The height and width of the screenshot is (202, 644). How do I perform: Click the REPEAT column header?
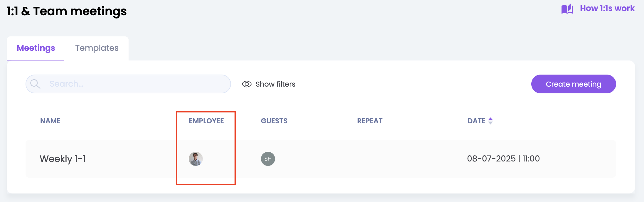tap(370, 121)
